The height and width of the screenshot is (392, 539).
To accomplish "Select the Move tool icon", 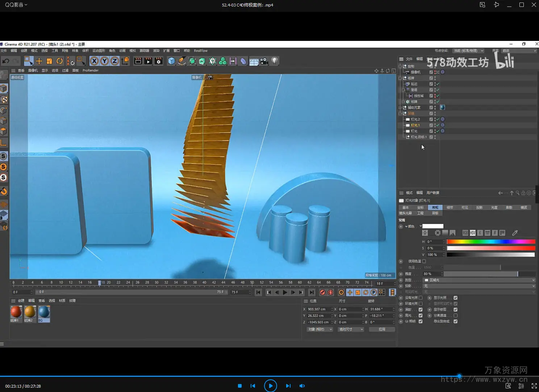I will pos(39,61).
